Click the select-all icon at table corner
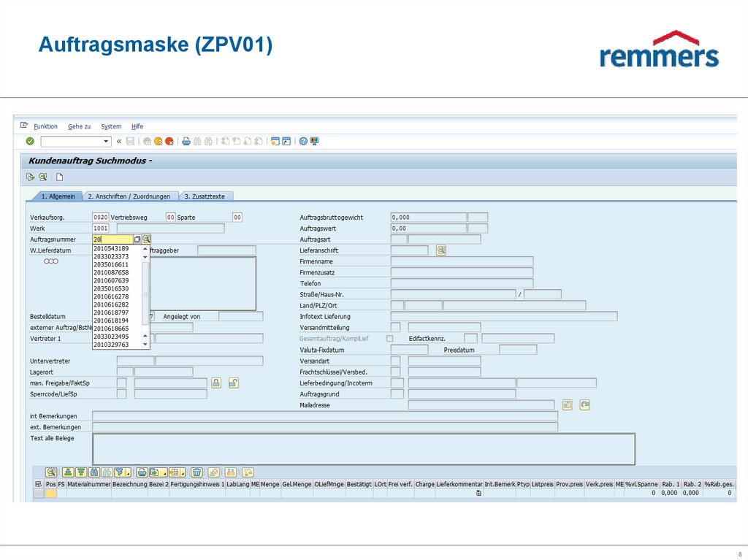Viewport: 748px width, 560px height. [x=39, y=484]
